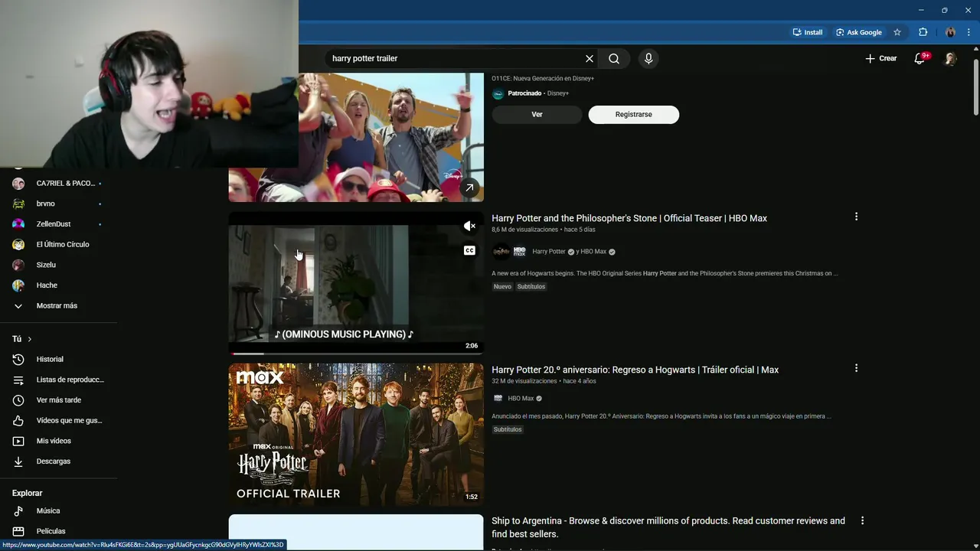Open the Regreso a Hogwarts trailer thumbnail

pos(356,434)
